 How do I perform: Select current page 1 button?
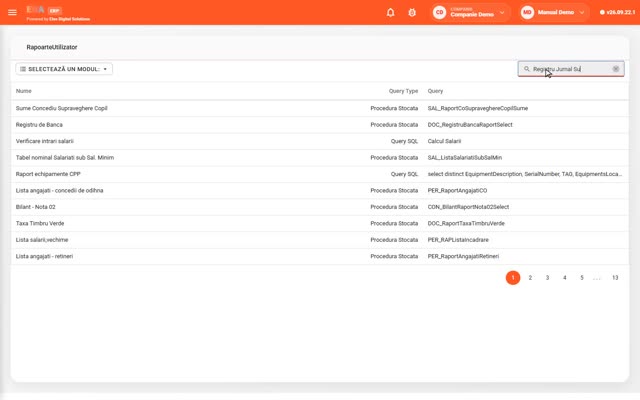coord(513,278)
